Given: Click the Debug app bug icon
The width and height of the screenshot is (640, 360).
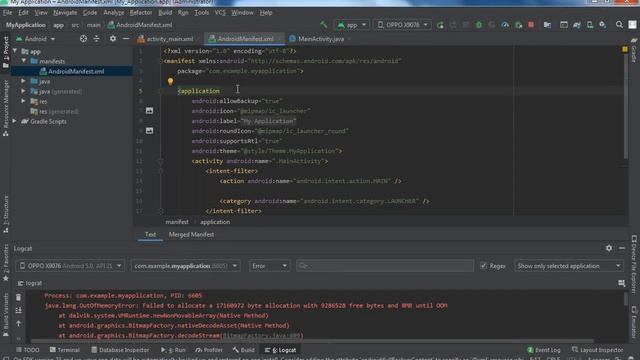Looking at the screenshot, I should 479,25.
